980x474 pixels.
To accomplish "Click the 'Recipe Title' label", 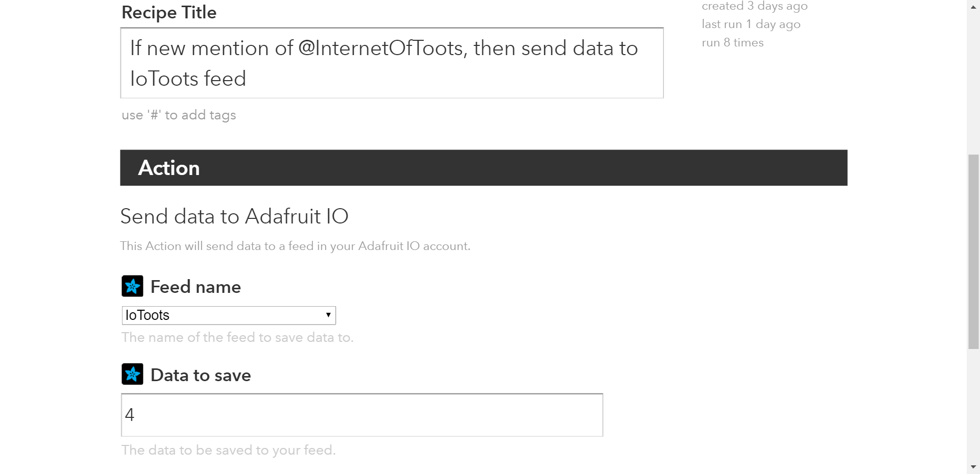I will [169, 12].
